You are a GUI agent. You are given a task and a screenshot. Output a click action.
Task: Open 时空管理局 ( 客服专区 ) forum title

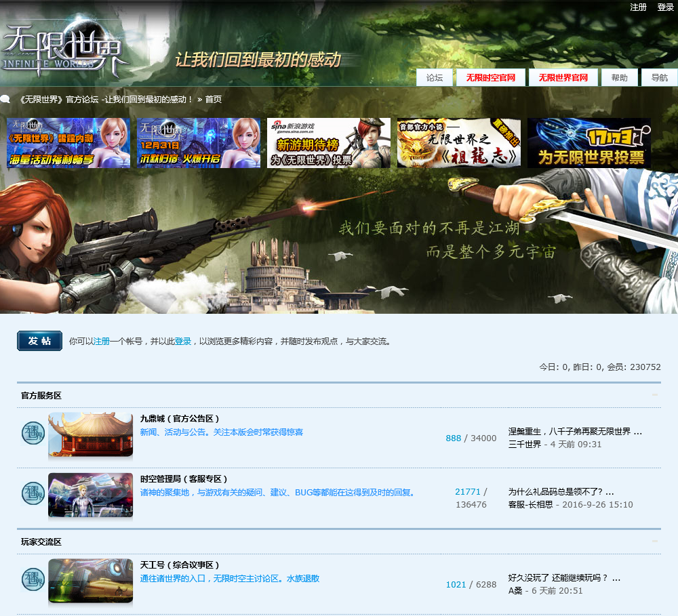tap(183, 479)
